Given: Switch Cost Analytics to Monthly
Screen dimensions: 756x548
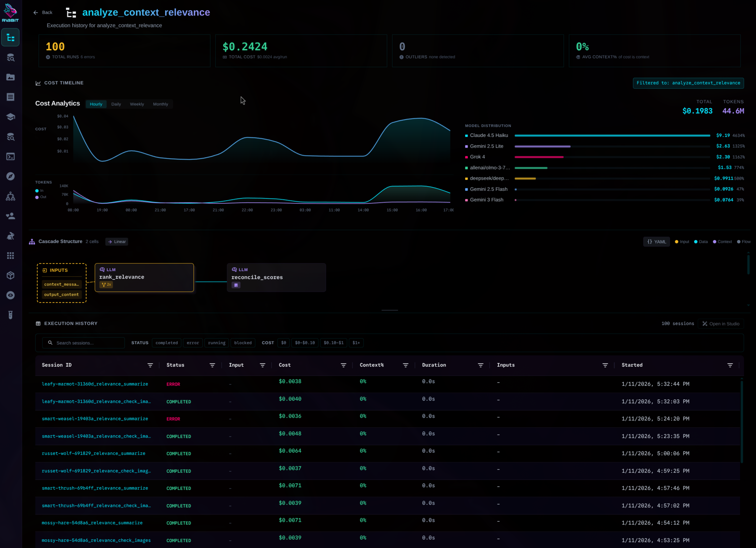Looking at the screenshot, I should coord(160,104).
